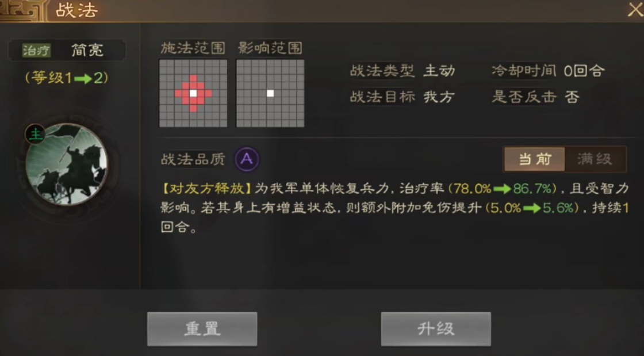
Task: Click the green level arrow 等级1→2
Action: click(83, 78)
